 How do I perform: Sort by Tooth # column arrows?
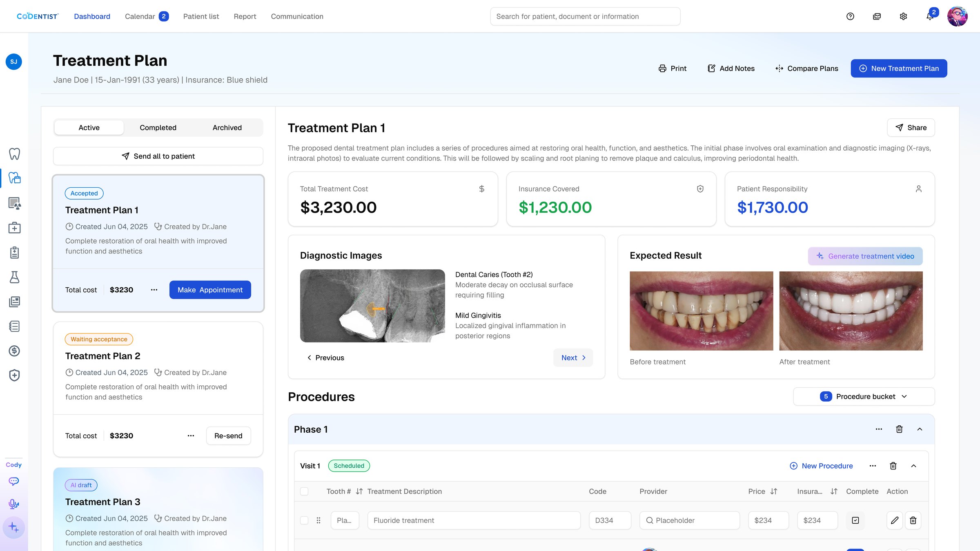pos(359,491)
